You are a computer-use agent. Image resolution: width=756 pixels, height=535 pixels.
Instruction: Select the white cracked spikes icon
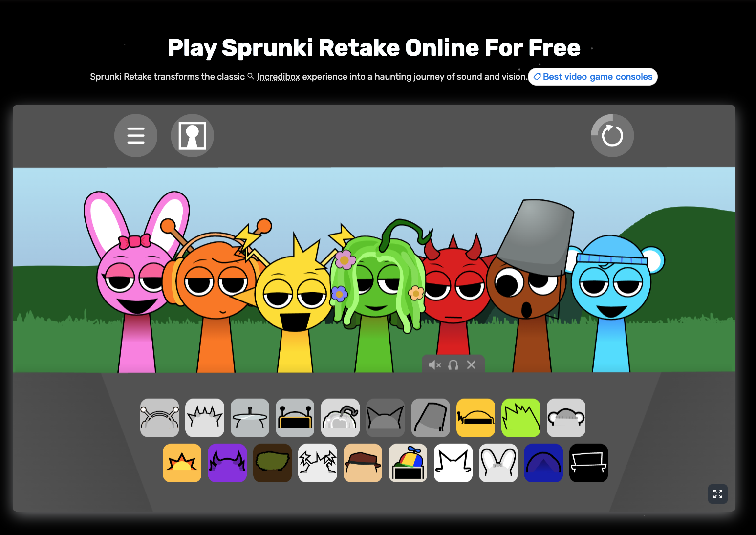(318, 463)
